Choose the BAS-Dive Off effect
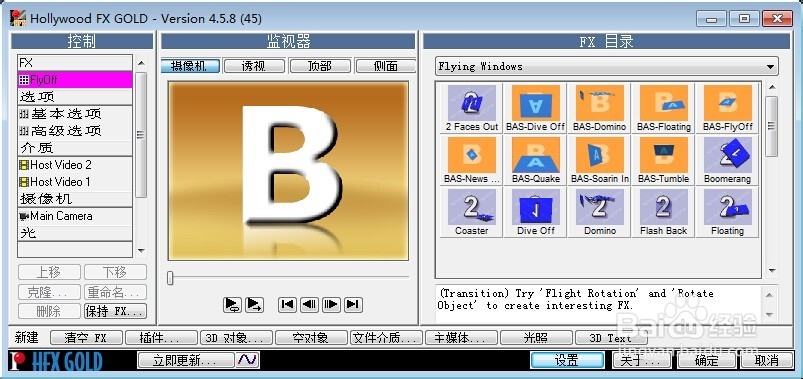This screenshot has height=379, width=803. [x=536, y=108]
